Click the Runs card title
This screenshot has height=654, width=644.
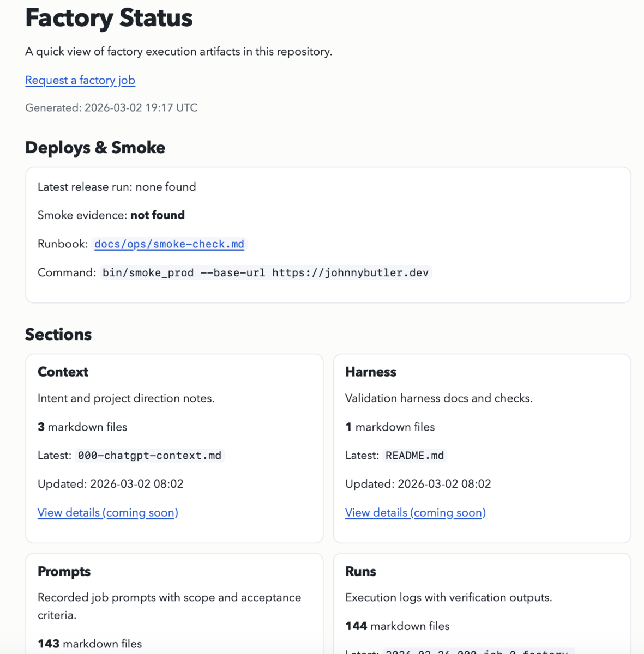click(x=360, y=571)
